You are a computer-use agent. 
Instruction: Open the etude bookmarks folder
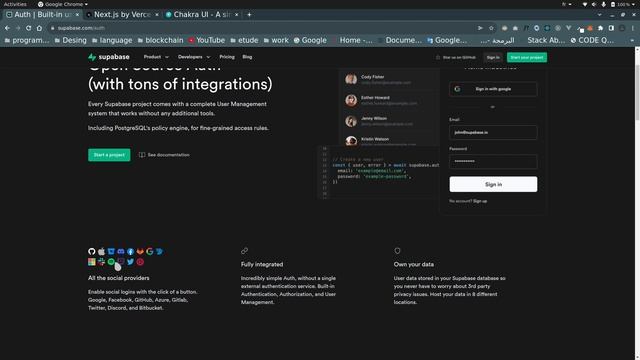pos(244,40)
